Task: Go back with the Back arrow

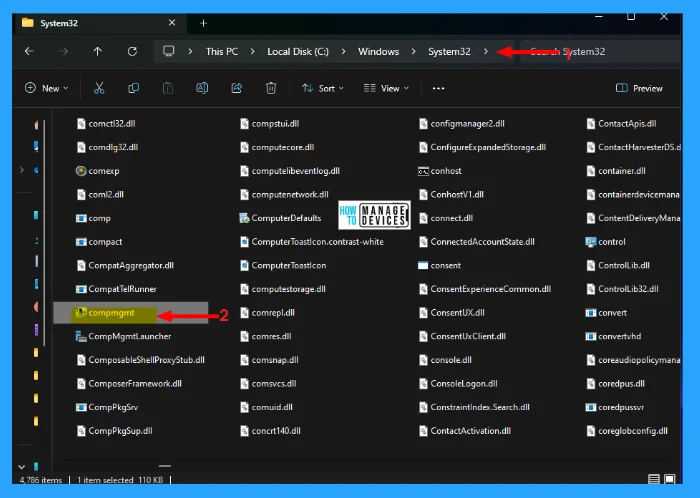Action: pyautogui.click(x=29, y=51)
